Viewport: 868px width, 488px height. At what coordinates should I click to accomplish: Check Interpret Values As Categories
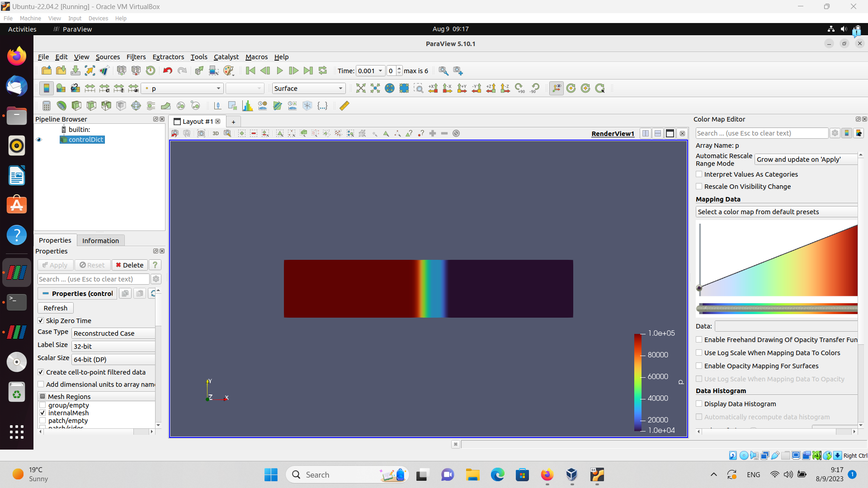pos(699,174)
